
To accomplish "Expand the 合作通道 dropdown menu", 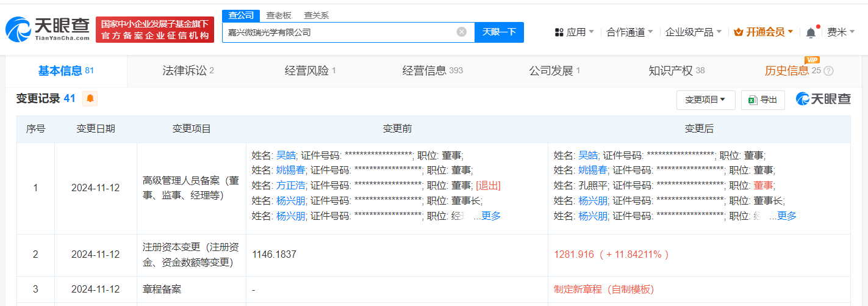I will point(629,32).
